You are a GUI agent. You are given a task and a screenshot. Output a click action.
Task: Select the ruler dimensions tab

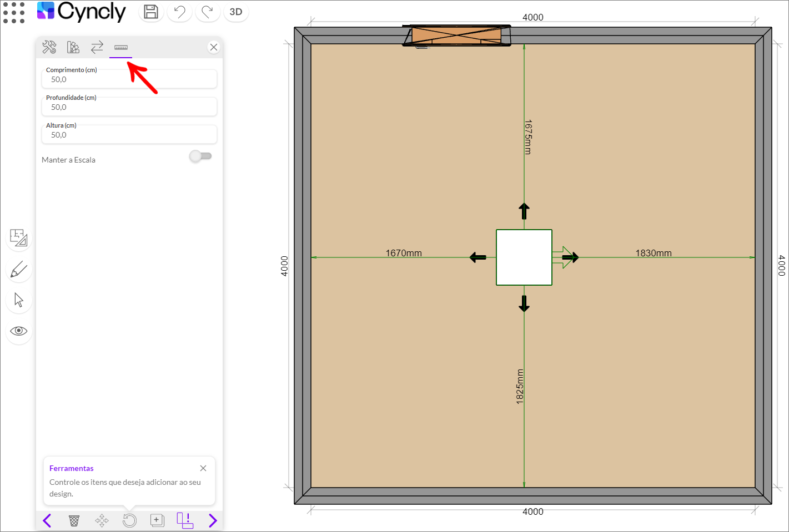121,48
